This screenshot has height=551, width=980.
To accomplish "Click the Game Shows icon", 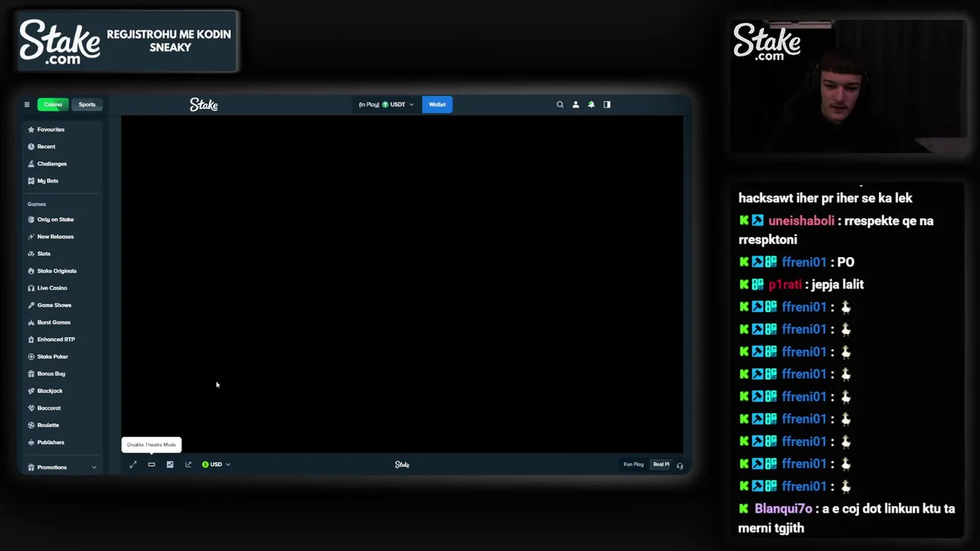I will (31, 305).
